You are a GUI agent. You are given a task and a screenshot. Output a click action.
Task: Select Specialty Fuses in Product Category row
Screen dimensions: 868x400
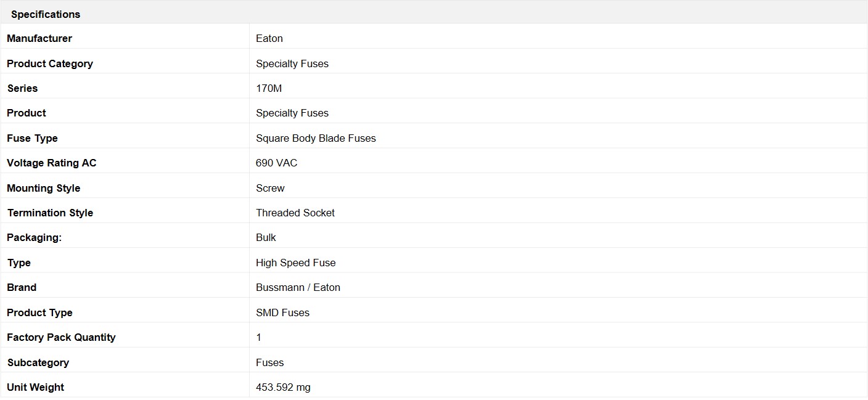click(292, 63)
